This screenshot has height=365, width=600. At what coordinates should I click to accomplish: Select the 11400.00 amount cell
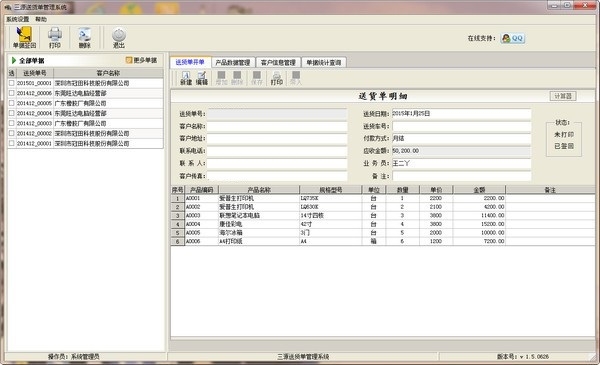(479, 215)
